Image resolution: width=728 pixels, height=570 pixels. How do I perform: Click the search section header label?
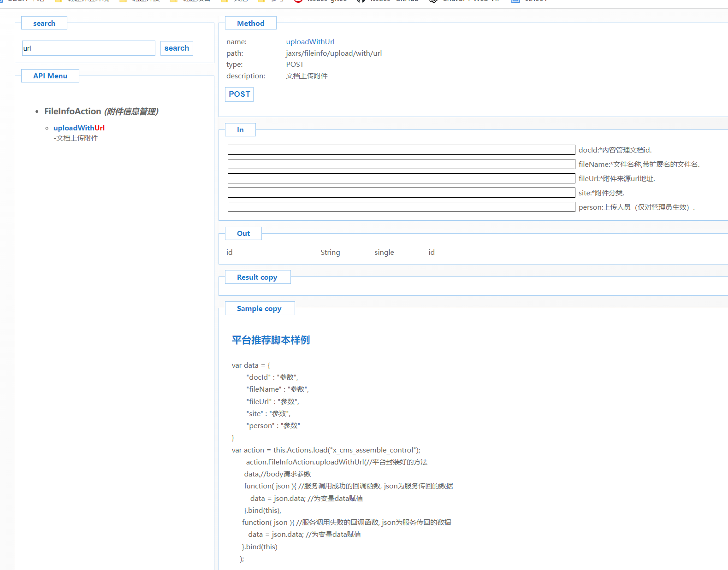coord(44,24)
